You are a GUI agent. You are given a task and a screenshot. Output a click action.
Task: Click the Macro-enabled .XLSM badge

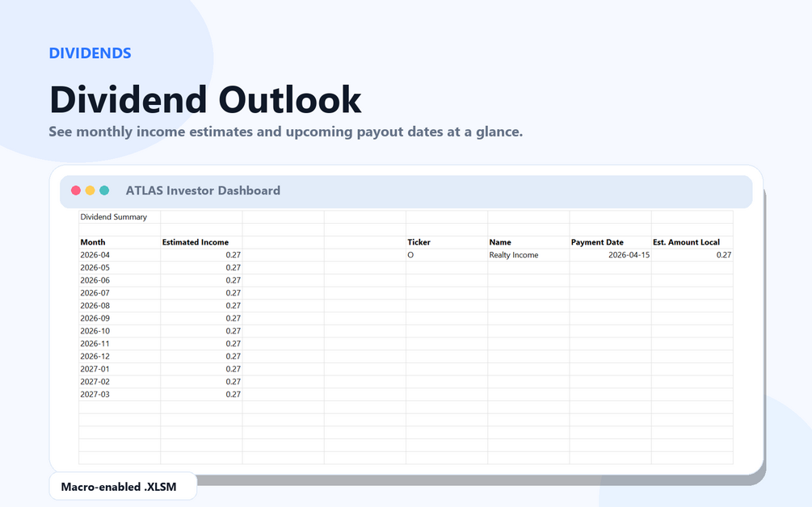(124, 487)
